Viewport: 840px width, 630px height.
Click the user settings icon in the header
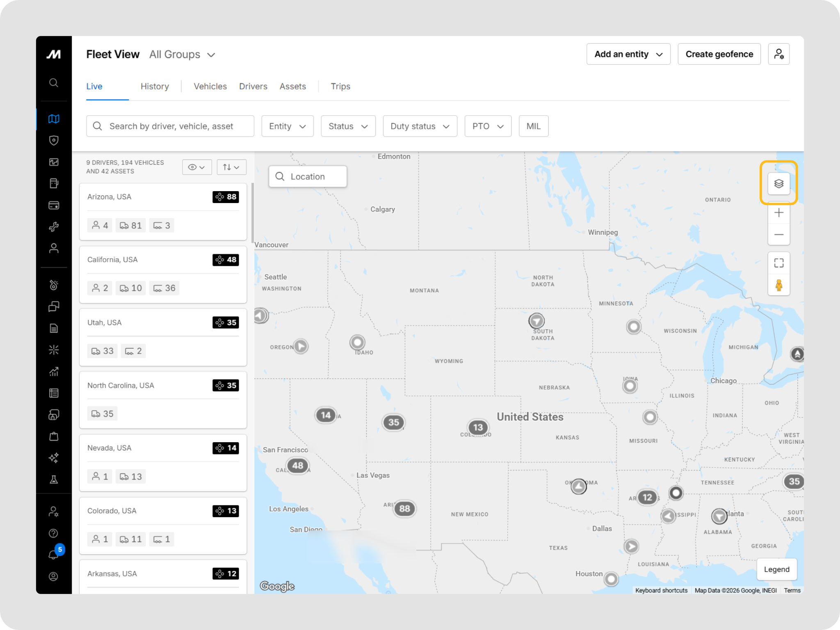point(778,54)
